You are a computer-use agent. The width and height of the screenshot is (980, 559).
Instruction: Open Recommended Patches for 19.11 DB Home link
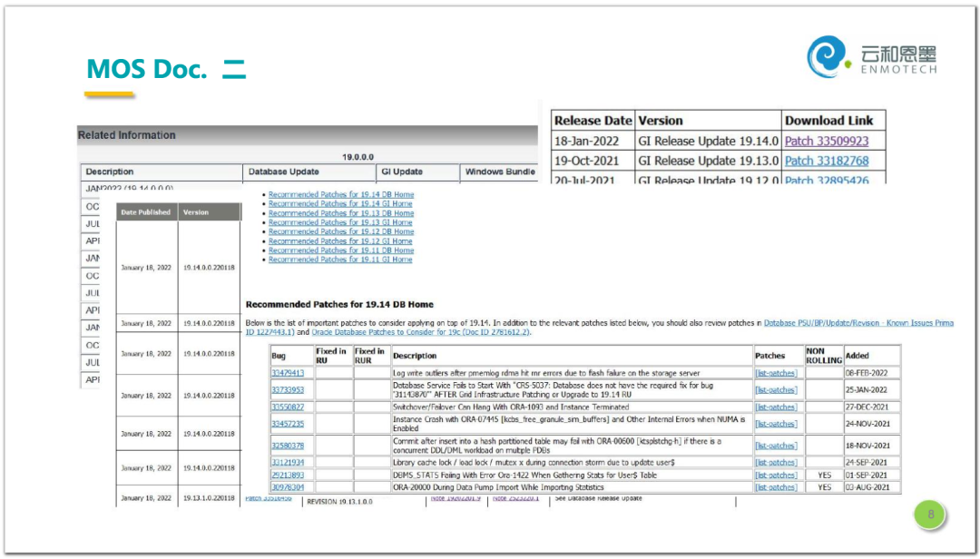pyautogui.click(x=340, y=250)
